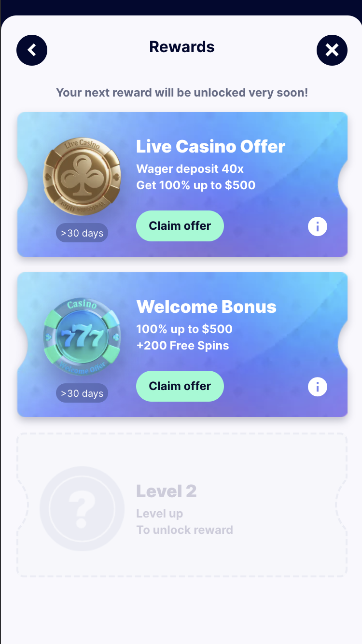Click the green 777 Casino chip icon
Viewport: 362px width, 644px height.
82,337
